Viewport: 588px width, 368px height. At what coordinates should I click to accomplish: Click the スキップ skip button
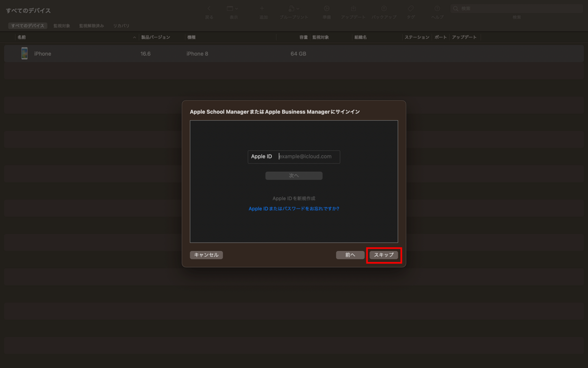(x=384, y=255)
